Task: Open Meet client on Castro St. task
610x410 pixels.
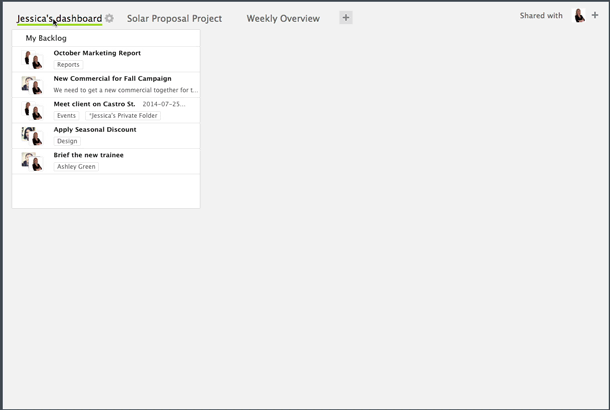Action: [x=94, y=104]
